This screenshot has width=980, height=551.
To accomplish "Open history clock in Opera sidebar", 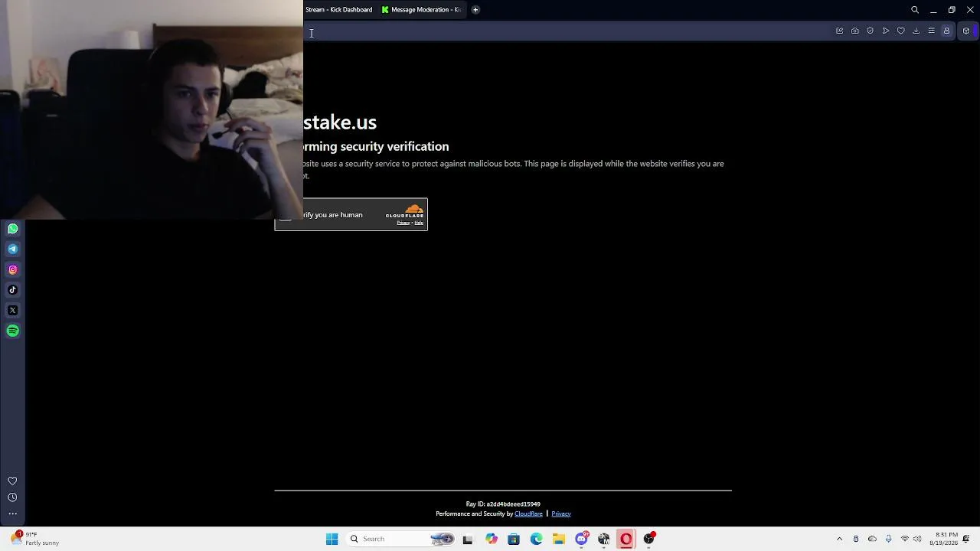I will click(12, 497).
